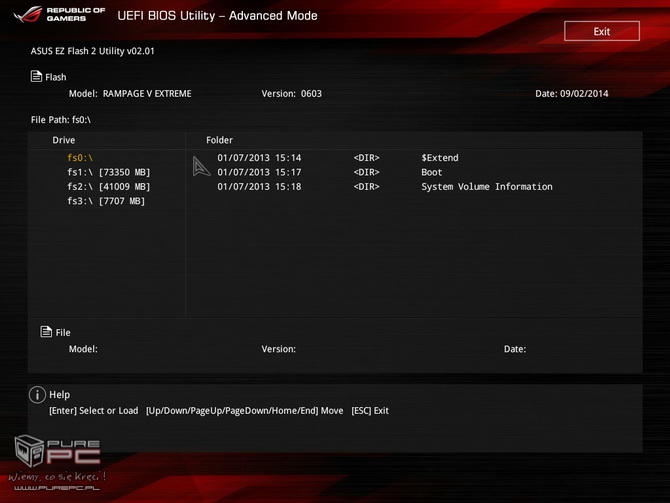Click the File Path fs0:\ text
The width and height of the screenshot is (670, 503).
(61, 120)
